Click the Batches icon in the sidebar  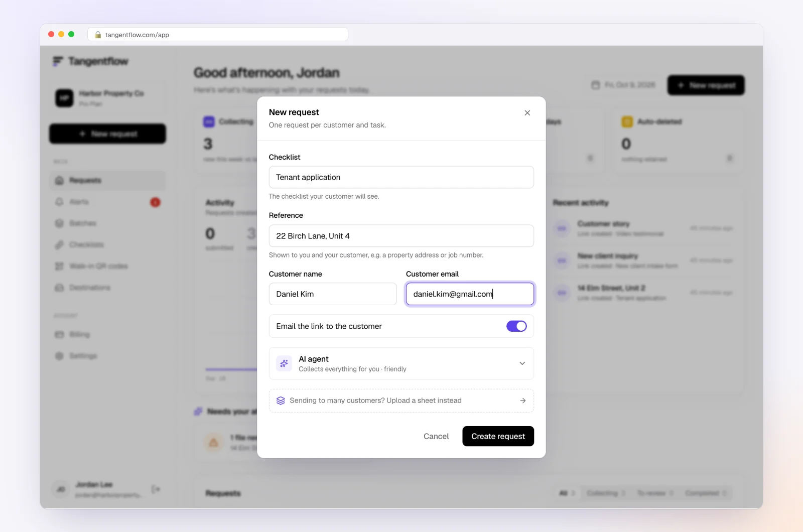click(59, 223)
